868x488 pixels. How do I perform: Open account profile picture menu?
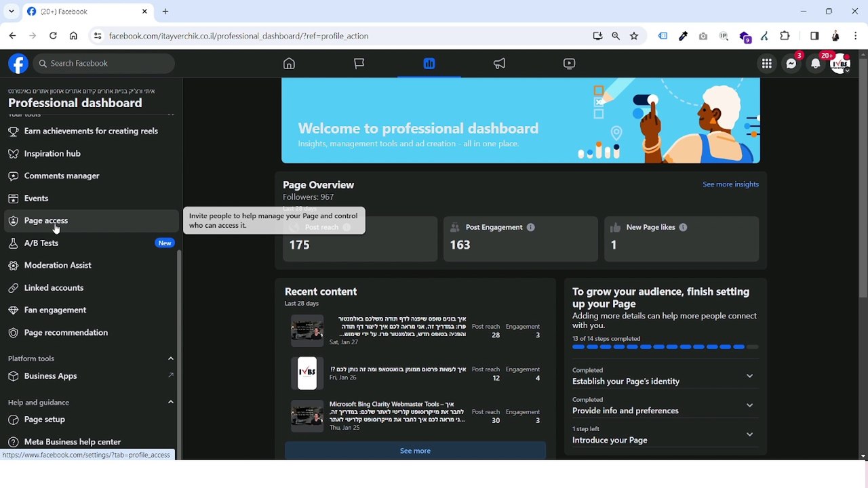coord(840,64)
